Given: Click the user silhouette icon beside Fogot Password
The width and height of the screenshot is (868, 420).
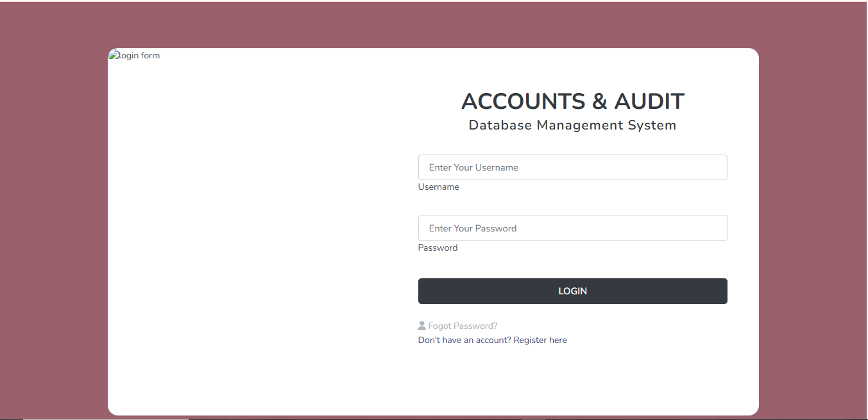Looking at the screenshot, I should (422, 326).
